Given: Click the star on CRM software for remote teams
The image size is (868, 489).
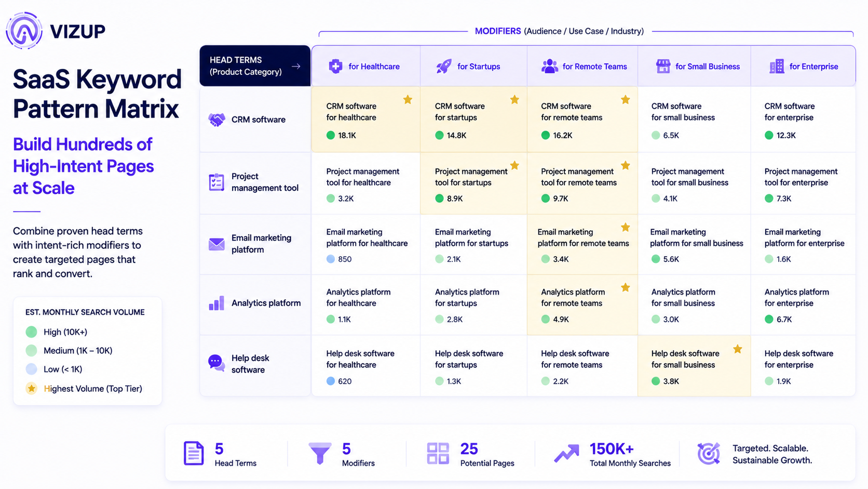Looking at the screenshot, I should point(626,99).
